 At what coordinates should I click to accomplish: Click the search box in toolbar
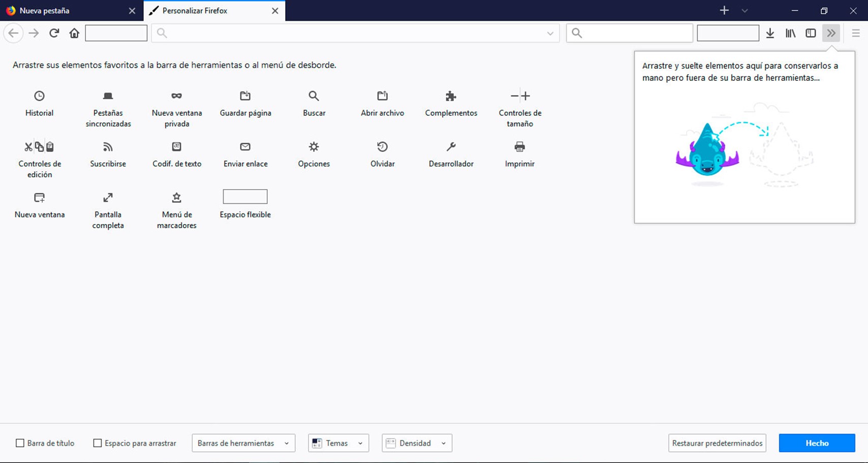click(x=630, y=33)
